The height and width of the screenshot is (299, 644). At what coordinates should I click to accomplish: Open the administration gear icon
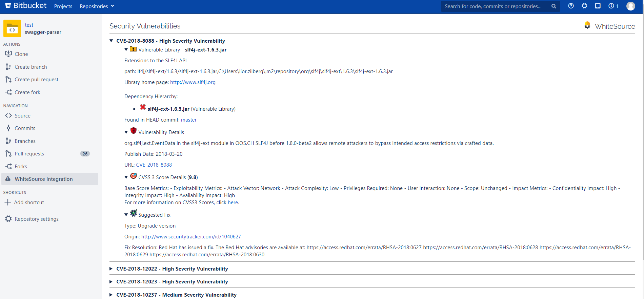click(x=584, y=6)
